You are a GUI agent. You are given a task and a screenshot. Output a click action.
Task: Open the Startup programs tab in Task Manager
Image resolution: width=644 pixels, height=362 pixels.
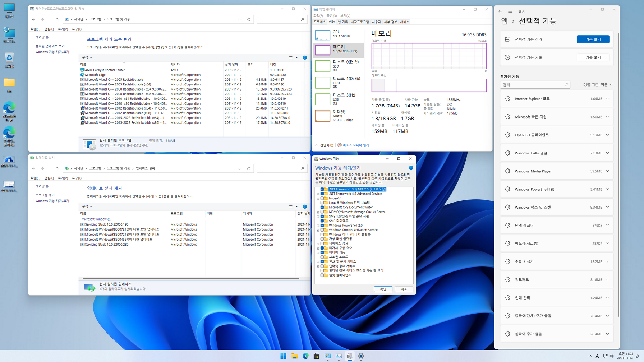point(360,22)
